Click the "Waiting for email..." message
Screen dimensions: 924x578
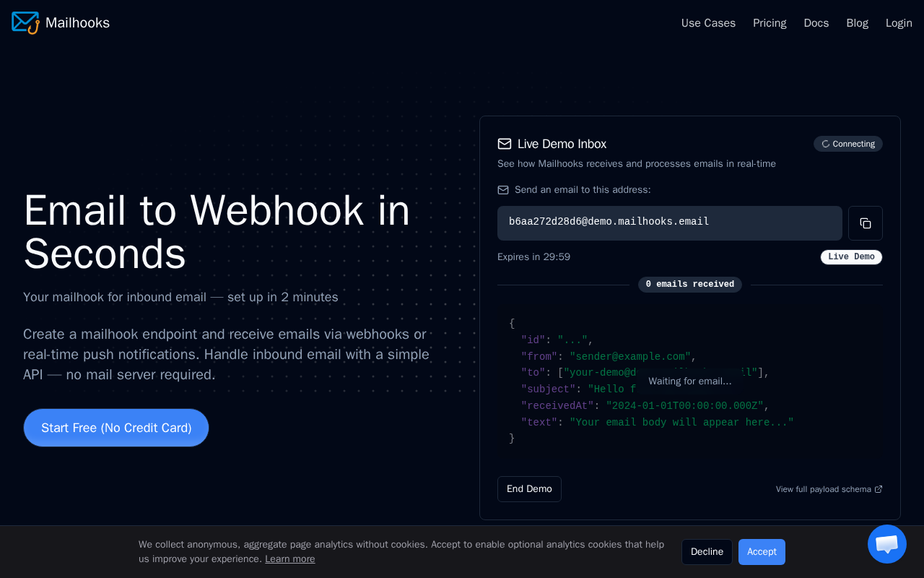(690, 381)
